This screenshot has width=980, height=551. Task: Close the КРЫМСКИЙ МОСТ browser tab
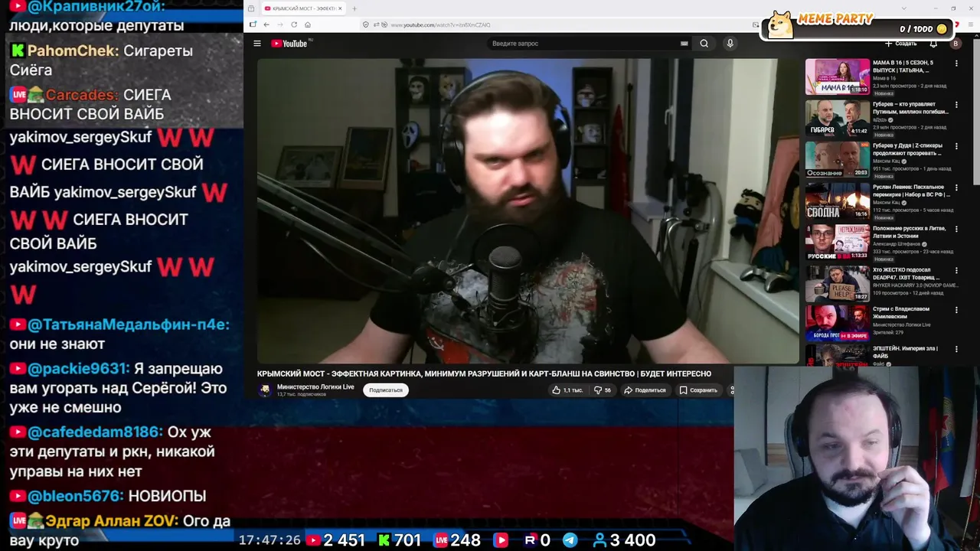click(x=340, y=8)
